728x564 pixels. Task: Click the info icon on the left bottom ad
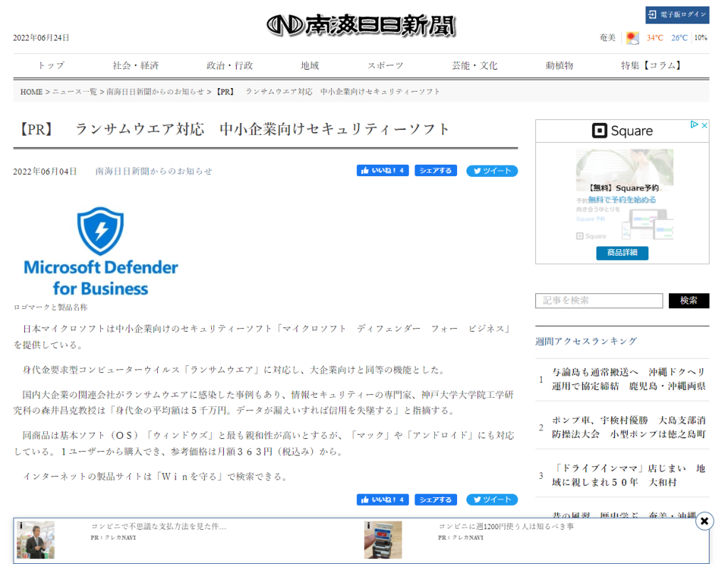(21, 525)
